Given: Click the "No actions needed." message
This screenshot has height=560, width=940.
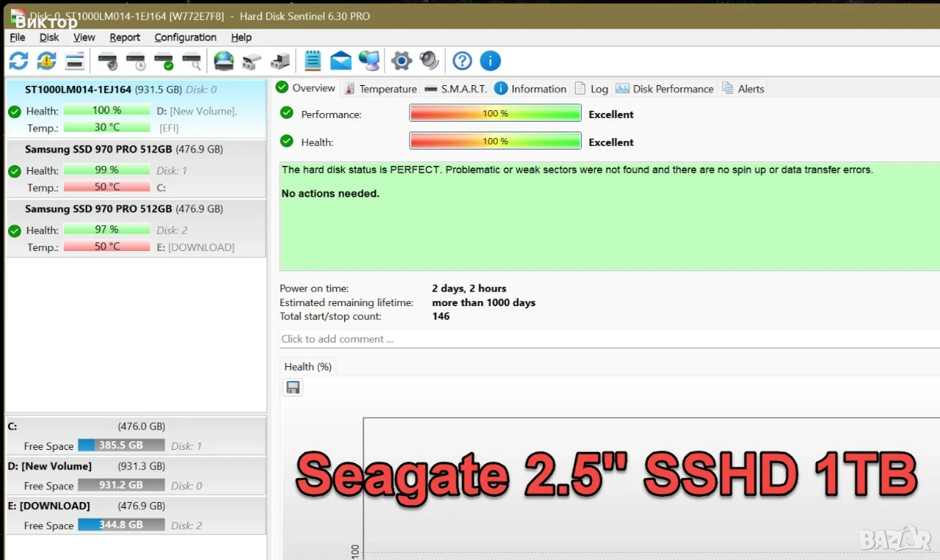Looking at the screenshot, I should click(330, 194).
